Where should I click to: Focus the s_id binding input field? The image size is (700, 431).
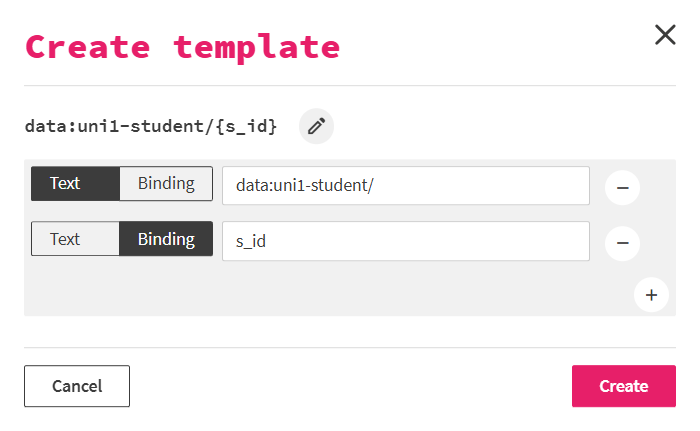pos(405,241)
